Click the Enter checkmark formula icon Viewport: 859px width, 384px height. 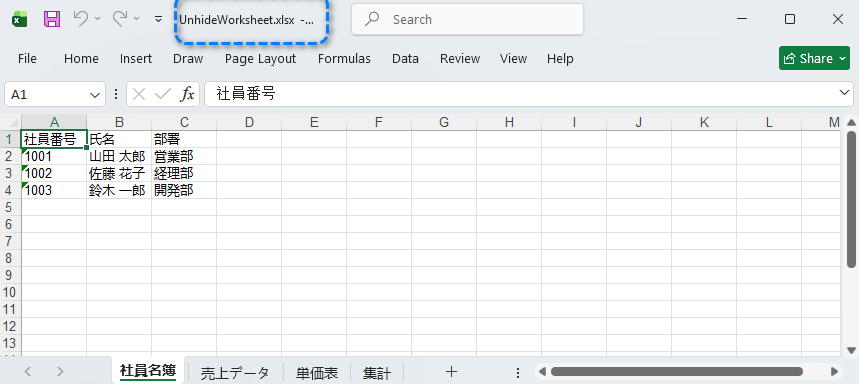[x=163, y=95]
